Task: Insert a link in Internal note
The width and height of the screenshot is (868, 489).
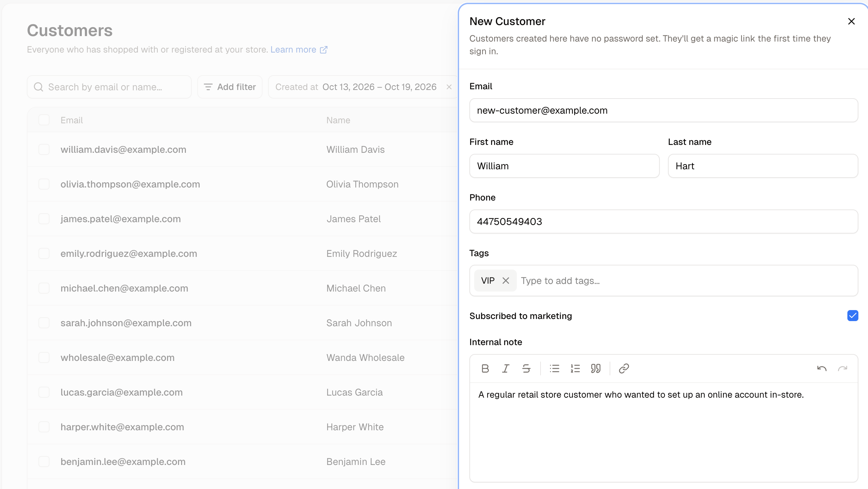Action: tap(624, 368)
